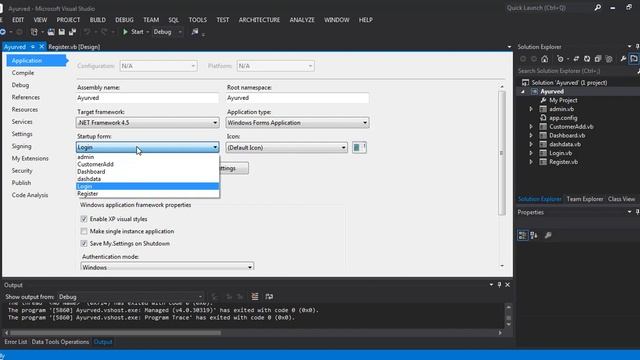The image size is (640, 360).
Task: Toggle Enable XP visual styles checkbox
Action: click(84, 219)
